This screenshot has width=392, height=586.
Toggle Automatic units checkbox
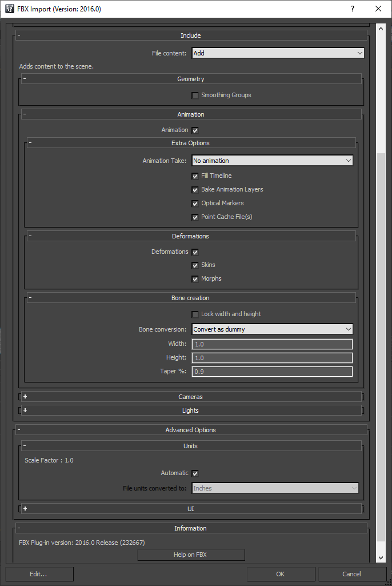[195, 473]
